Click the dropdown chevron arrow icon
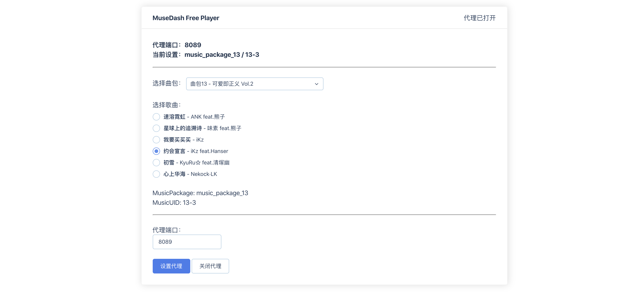 click(316, 84)
